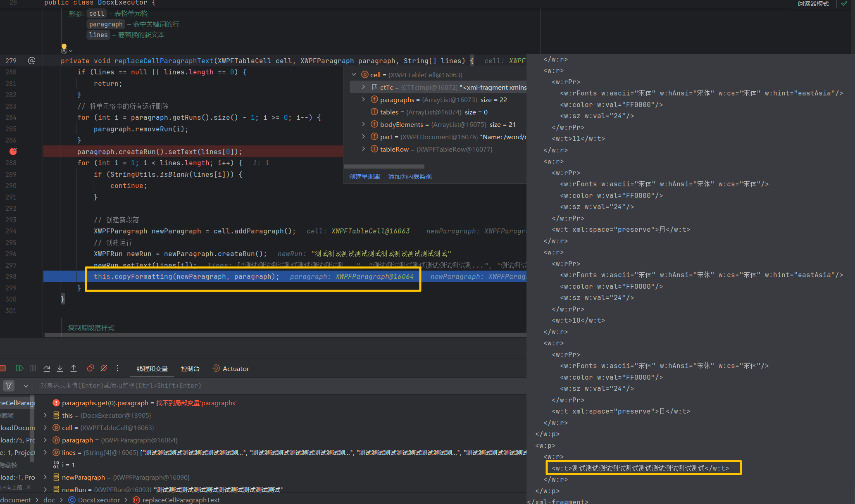Click the Step Out up-arrow icon
855x504 pixels.
click(74, 368)
